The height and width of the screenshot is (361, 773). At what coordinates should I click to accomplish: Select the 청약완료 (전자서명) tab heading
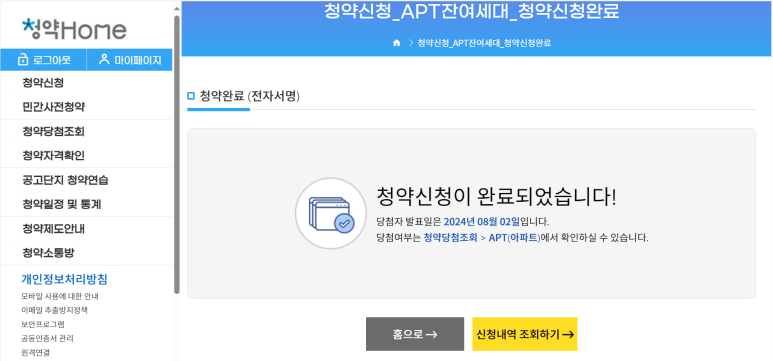[249, 96]
